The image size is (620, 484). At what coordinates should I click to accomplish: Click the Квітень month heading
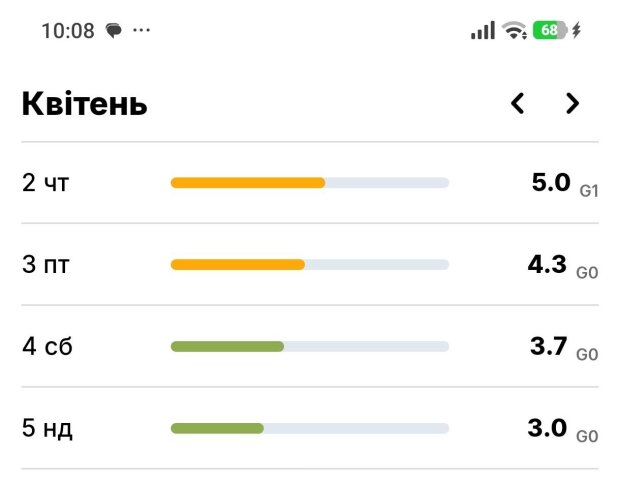[x=85, y=104]
